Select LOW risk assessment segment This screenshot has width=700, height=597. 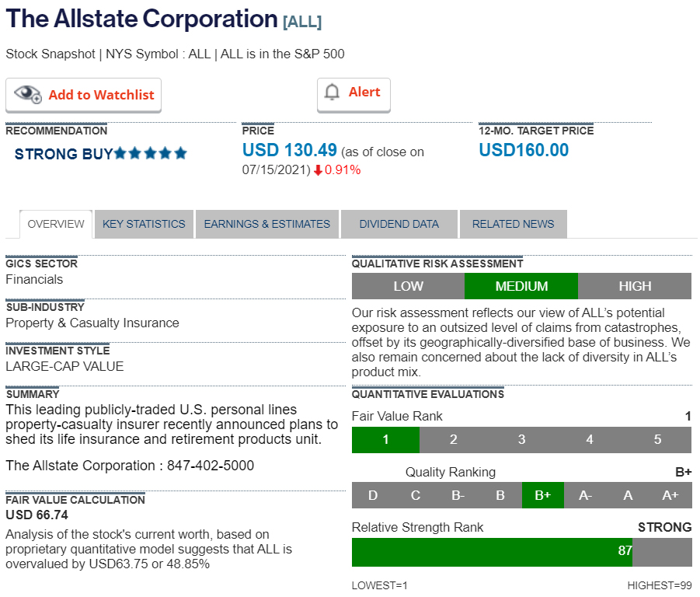408,286
